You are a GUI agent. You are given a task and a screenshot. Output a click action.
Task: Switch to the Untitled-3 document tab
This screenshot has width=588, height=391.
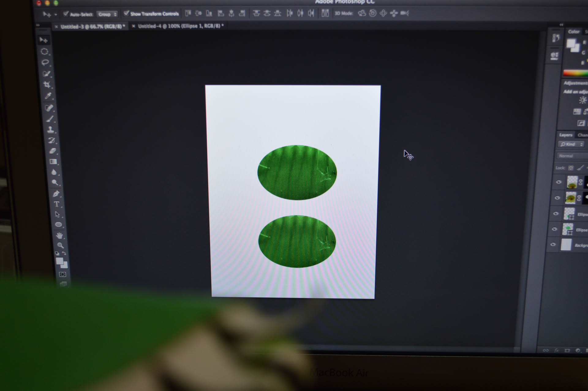point(93,27)
